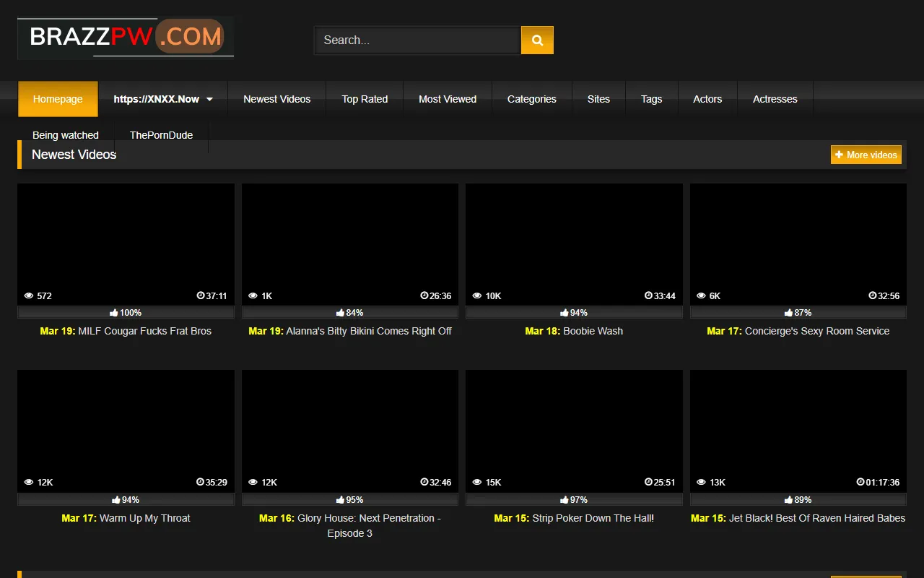Click the clock icon showing 37:11 duration
The height and width of the screenshot is (578, 924).
tap(199, 296)
